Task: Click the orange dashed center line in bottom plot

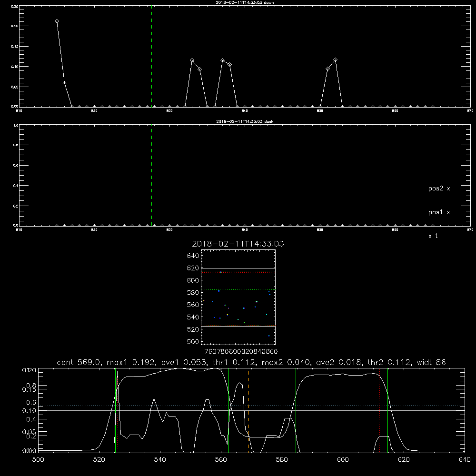Action: point(248,410)
